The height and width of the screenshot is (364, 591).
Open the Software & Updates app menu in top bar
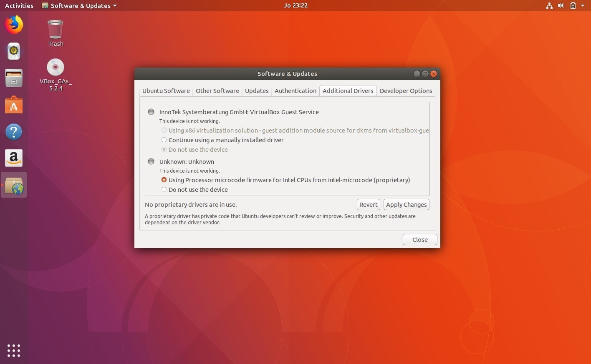[78, 5]
